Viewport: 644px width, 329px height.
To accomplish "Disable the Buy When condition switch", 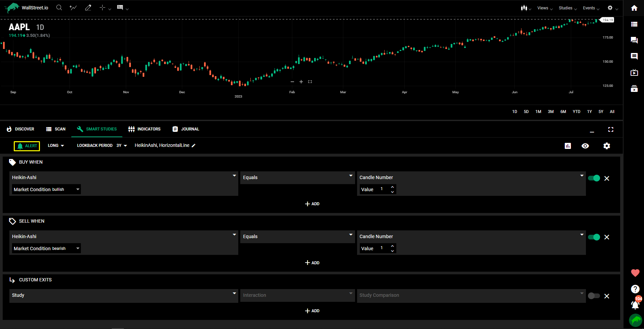I will [x=594, y=178].
